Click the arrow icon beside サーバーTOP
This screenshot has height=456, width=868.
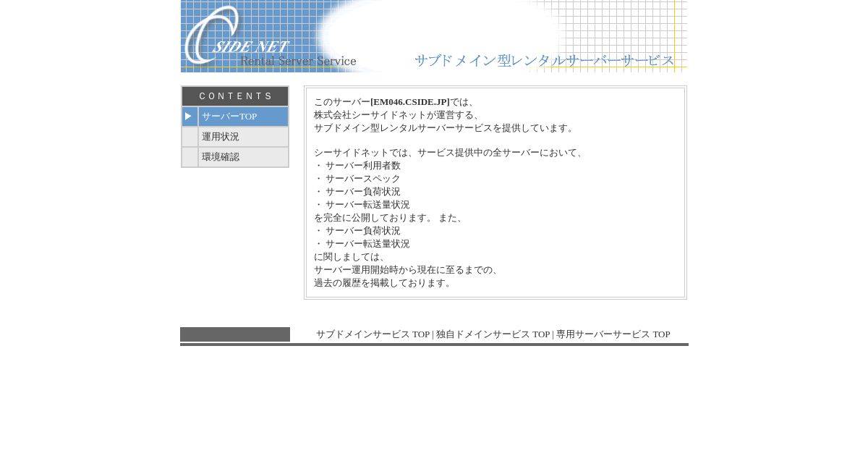click(190, 117)
